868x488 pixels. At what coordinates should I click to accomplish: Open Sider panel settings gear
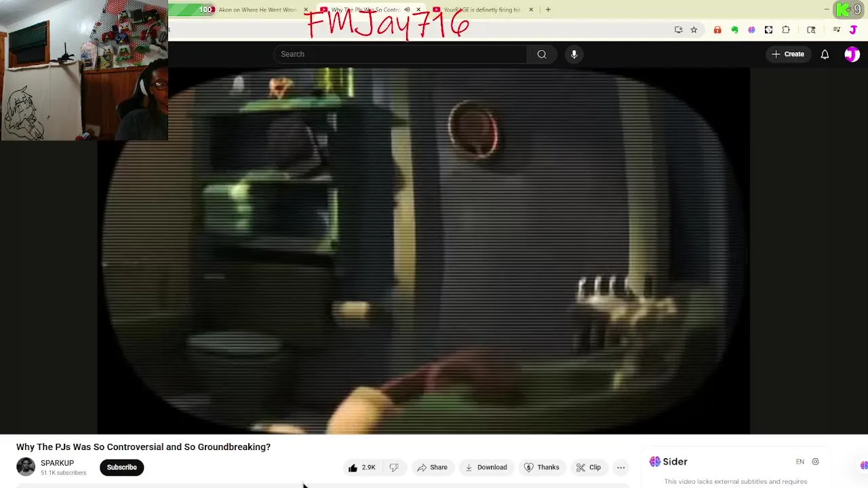(815, 462)
